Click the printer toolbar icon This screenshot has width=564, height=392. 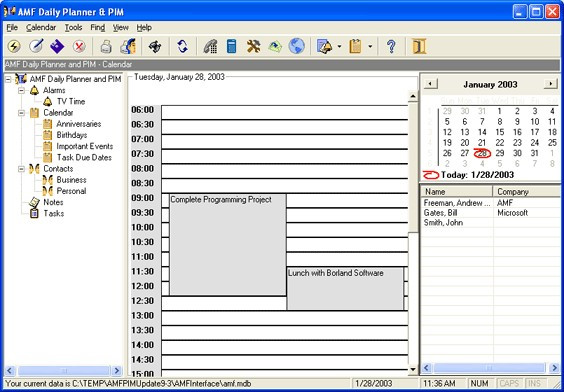click(106, 46)
